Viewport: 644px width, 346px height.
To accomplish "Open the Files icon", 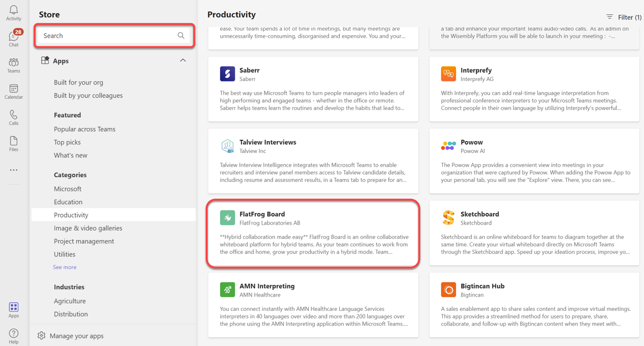I will tap(13, 143).
